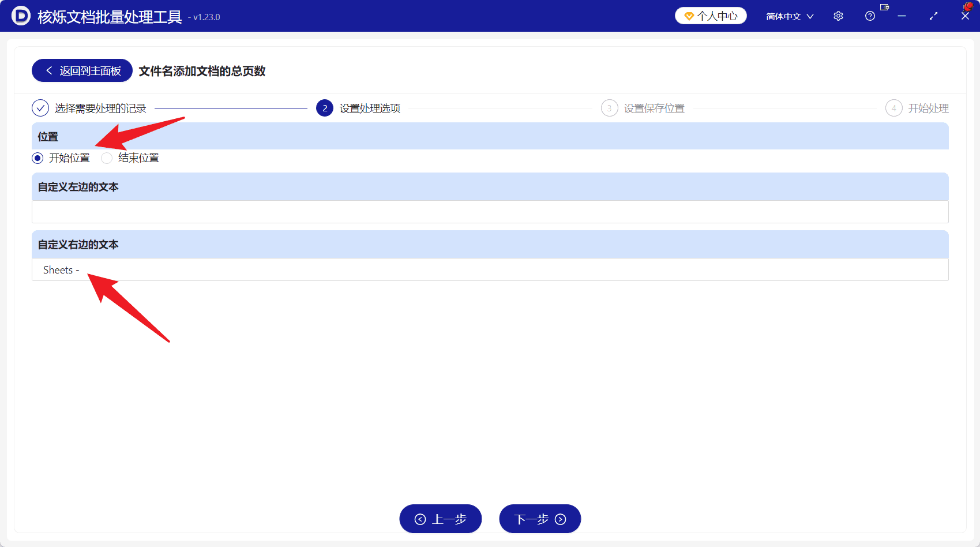
Task: Click the 自定义左边的文本 header label
Action: coord(78,187)
